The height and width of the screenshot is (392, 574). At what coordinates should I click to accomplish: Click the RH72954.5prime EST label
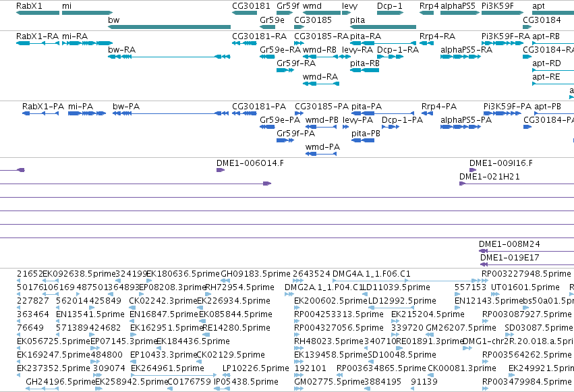[239, 287]
